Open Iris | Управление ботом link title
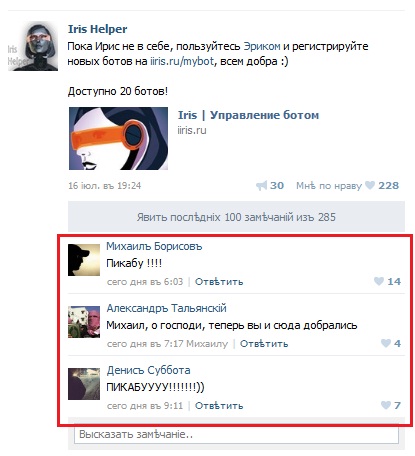This screenshot has height=456, width=415. (x=248, y=115)
